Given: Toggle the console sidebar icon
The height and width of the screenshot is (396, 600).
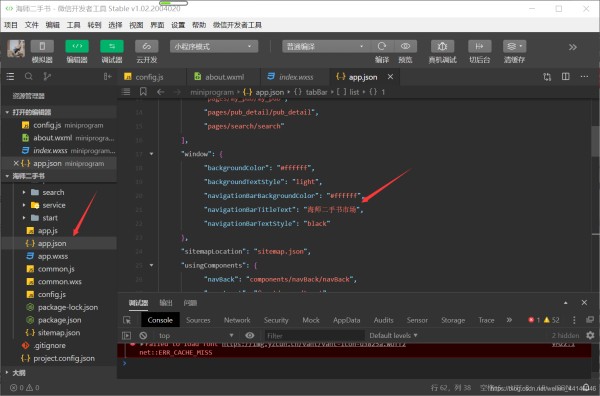Looking at the screenshot, I should pyautogui.click(x=126, y=336).
